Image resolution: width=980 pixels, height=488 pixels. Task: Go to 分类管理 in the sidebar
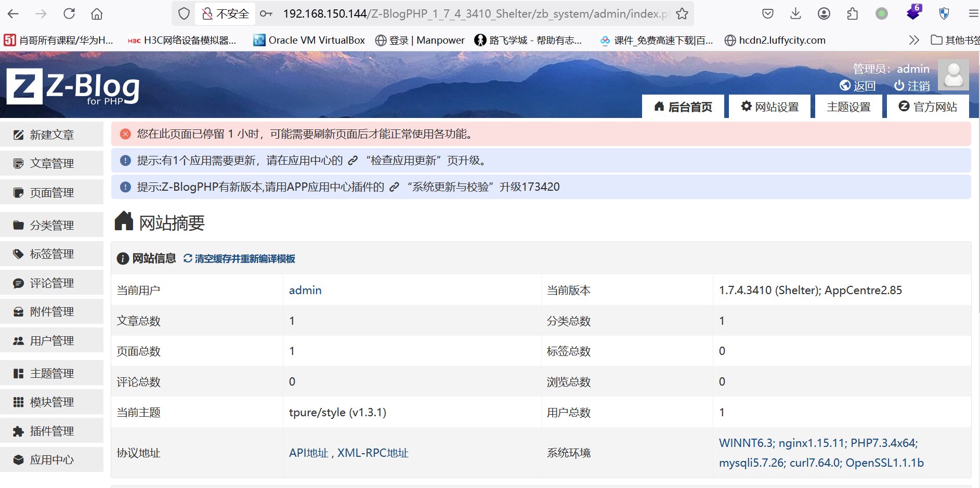tap(51, 226)
